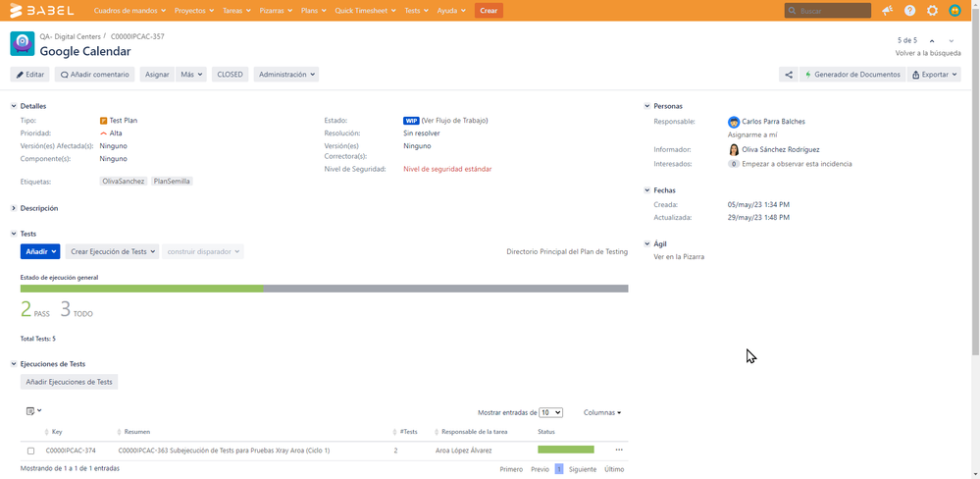Open the Ayuda menu

point(451,11)
